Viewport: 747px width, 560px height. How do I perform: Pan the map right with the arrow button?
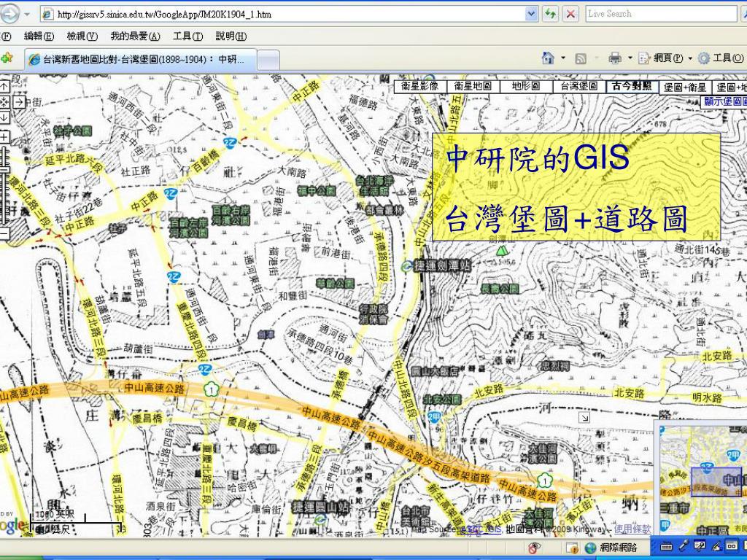19,102
